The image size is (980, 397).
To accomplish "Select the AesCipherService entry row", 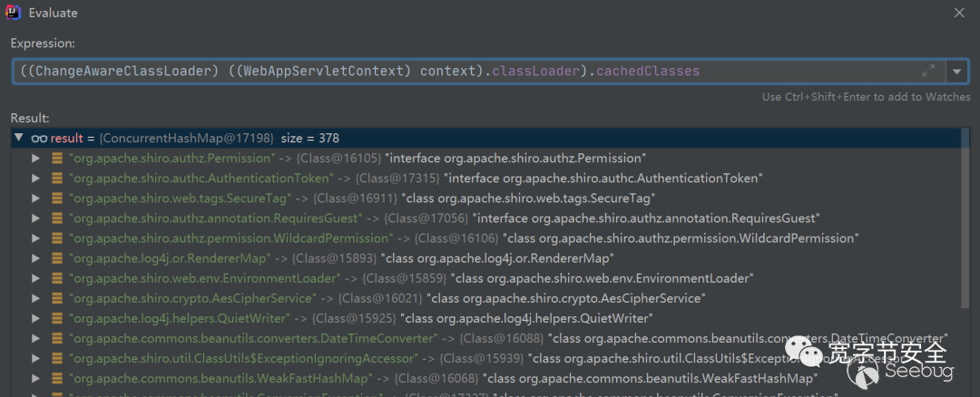I will coord(363,298).
